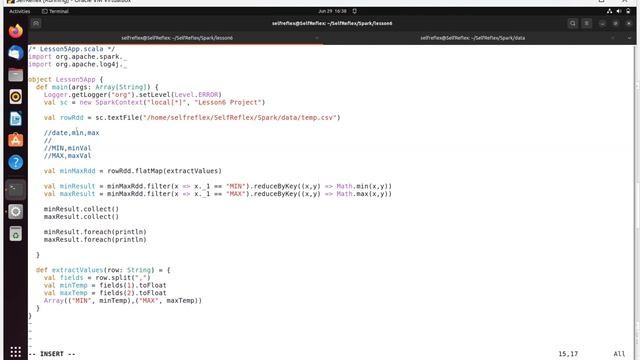
Task: Close the terminal window
Action: (x=629, y=23)
